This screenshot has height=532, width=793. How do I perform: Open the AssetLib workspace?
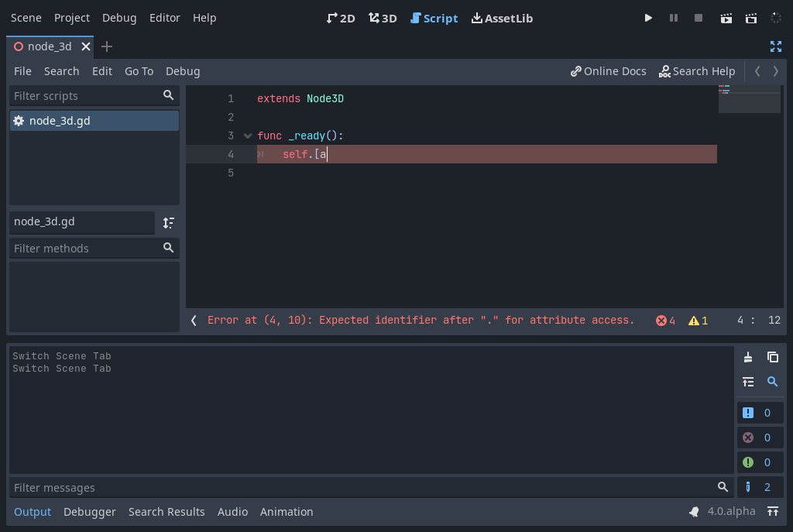(502, 19)
